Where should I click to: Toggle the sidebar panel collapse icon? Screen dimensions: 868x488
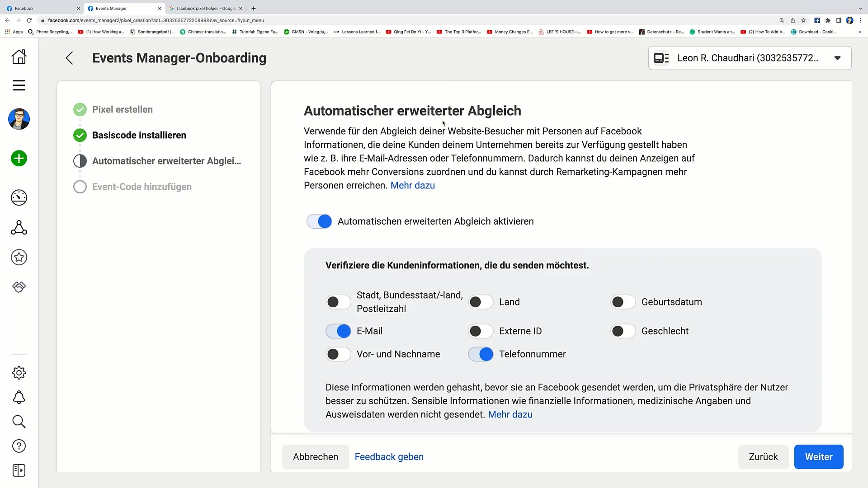tap(19, 470)
